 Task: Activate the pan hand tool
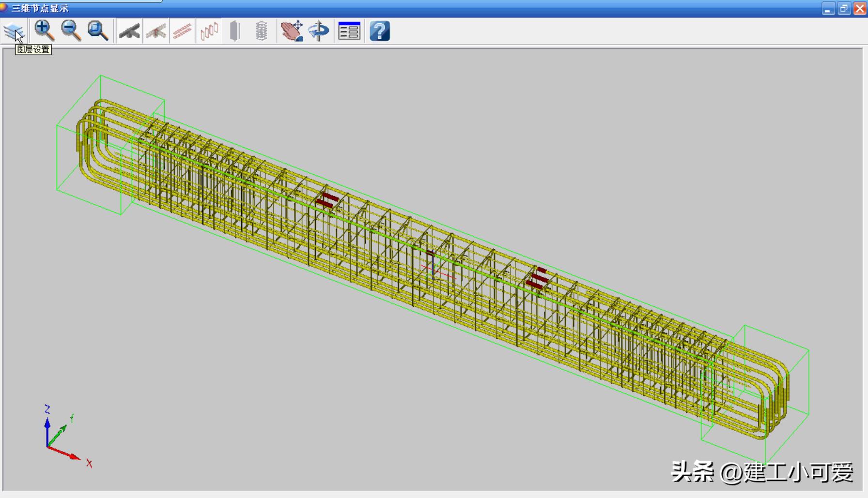point(292,31)
